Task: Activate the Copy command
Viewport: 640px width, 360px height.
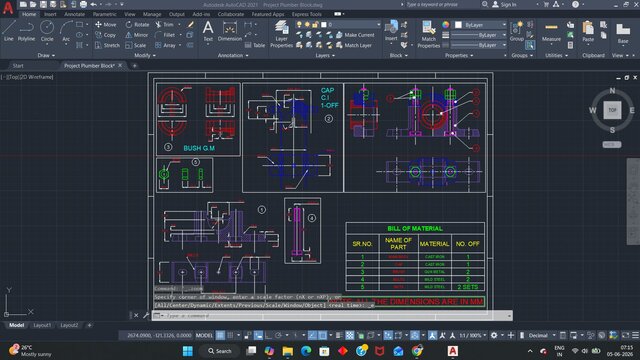Action: coord(106,35)
